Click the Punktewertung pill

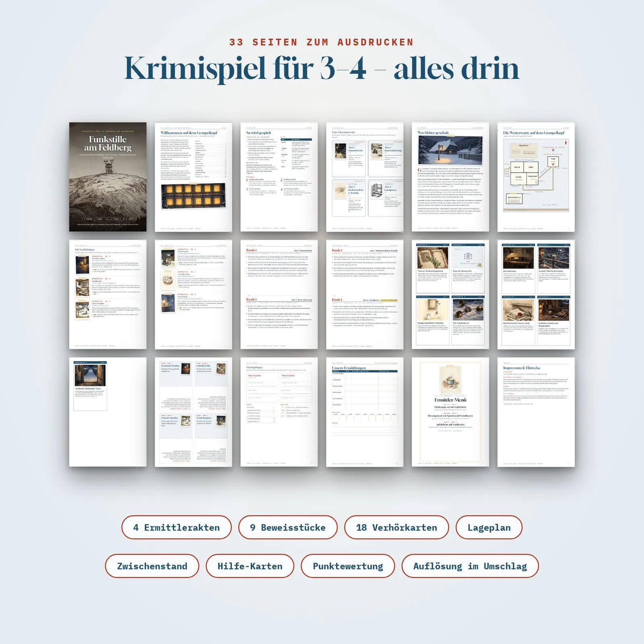(348, 566)
